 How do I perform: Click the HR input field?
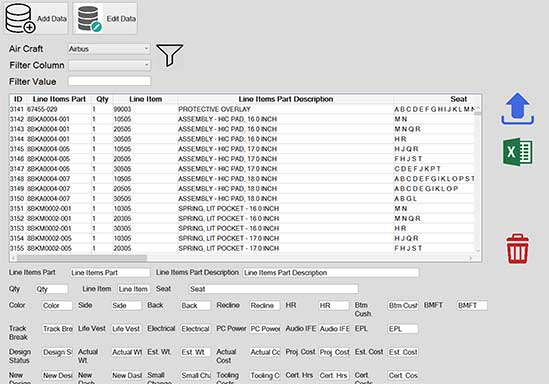click(334, 306)
